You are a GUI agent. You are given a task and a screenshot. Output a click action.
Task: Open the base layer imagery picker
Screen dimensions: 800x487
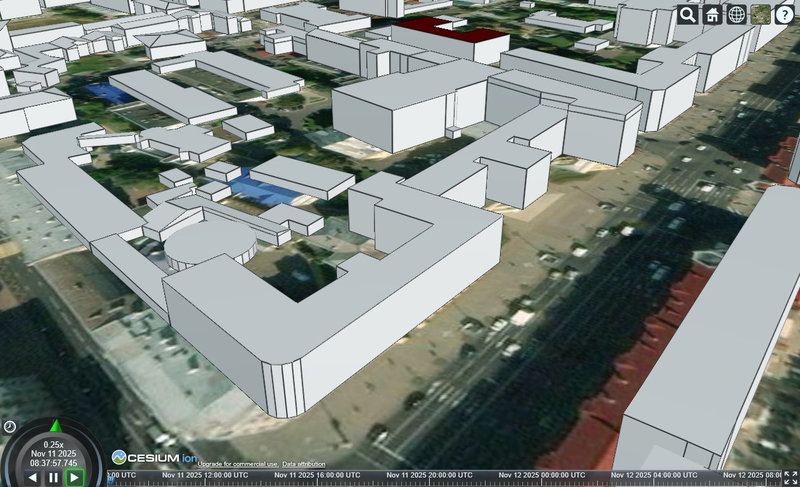761,15
